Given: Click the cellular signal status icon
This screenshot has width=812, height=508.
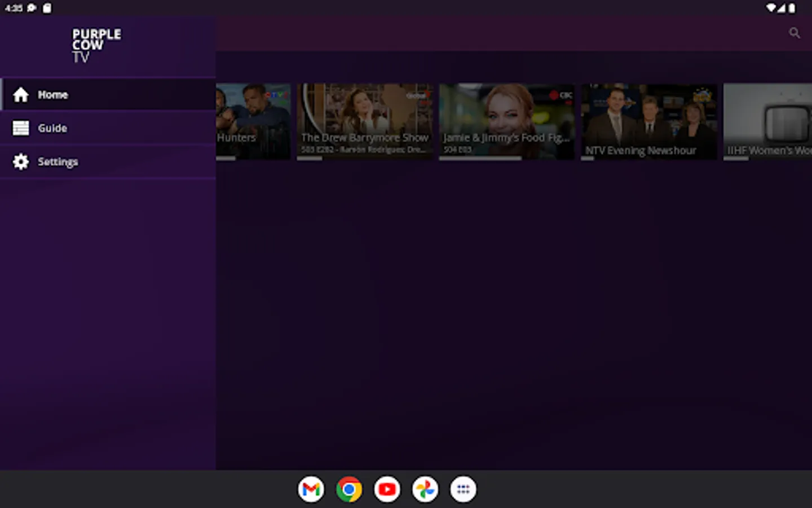Looking at the screenshot, I should pyautogui.click(x=783, y=8).
